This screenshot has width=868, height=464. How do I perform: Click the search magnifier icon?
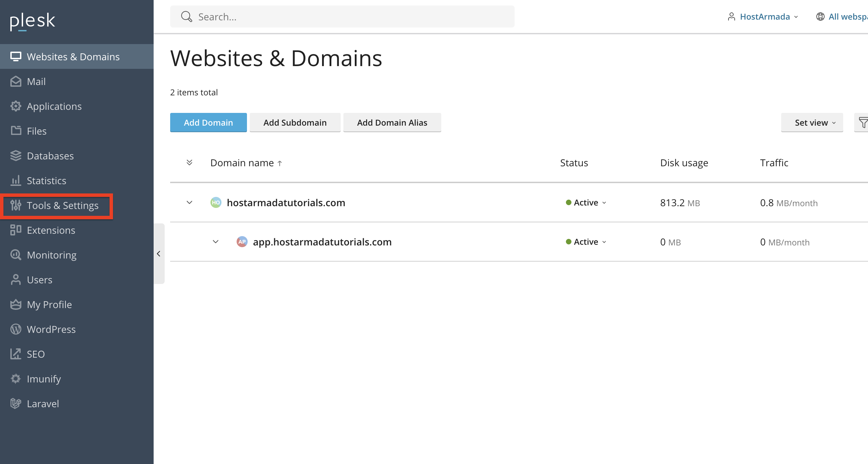(x=186, y=17)
